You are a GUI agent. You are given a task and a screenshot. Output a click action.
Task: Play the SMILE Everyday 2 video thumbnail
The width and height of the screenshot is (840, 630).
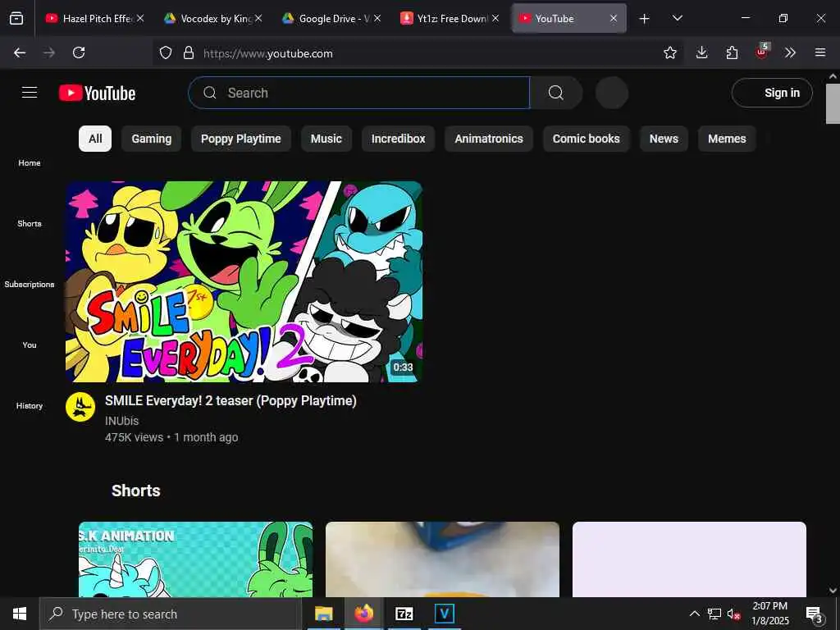tap(244, 282)
